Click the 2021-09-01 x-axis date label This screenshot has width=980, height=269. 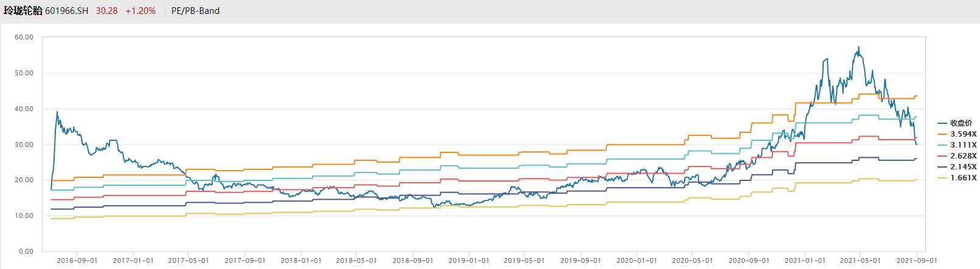point(917,260)
